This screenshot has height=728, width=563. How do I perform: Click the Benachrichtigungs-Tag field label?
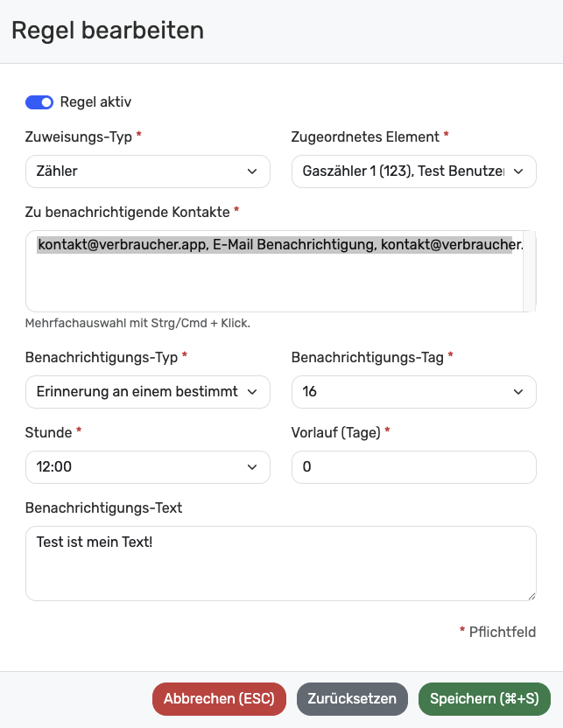[367, 357]
